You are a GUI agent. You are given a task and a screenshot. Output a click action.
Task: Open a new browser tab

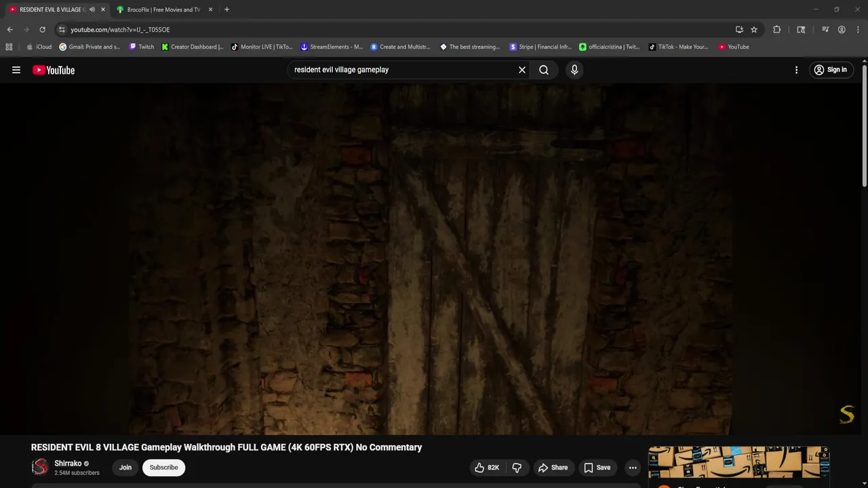click(x=226, y=9)
